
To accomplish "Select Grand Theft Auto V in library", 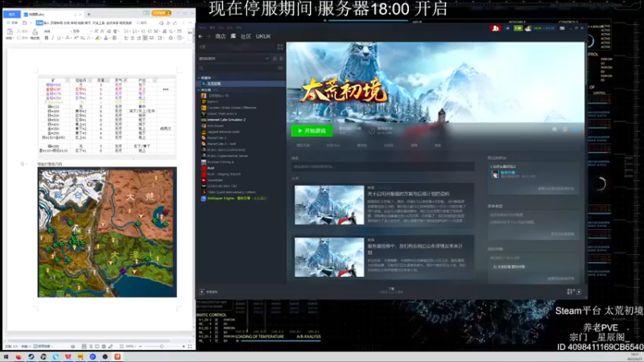I will tap(222, 113).
